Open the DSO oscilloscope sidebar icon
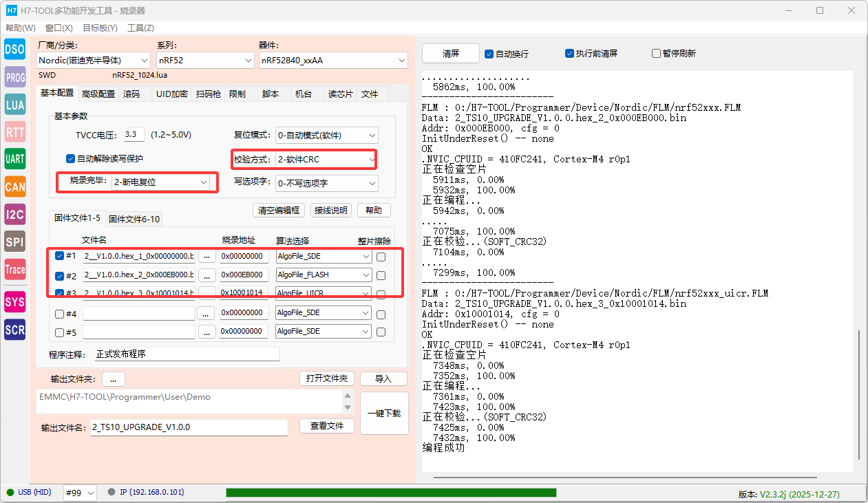Screen dimensions: 868x503 coord(15,49)
